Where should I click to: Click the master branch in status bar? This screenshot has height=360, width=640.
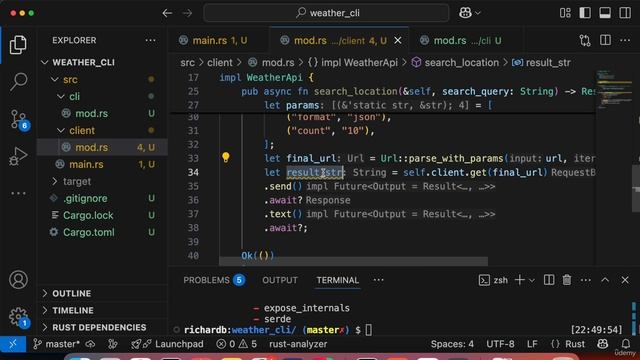tap(56, 344)
